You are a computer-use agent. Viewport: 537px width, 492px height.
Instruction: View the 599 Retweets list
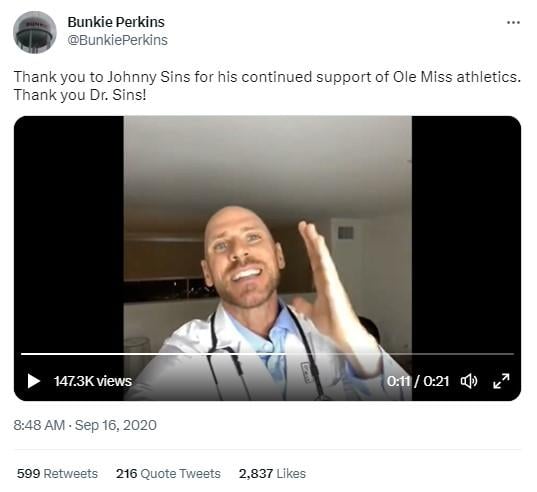pos(57,474)
